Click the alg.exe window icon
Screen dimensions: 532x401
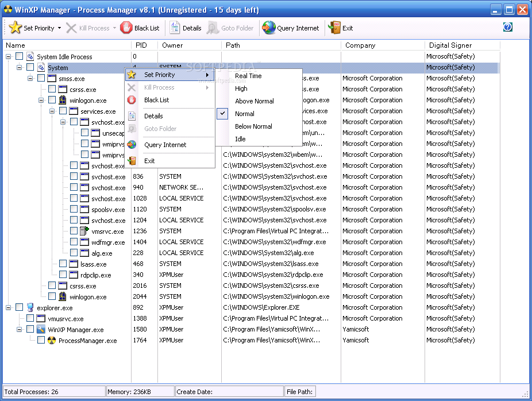coord(84,253)
